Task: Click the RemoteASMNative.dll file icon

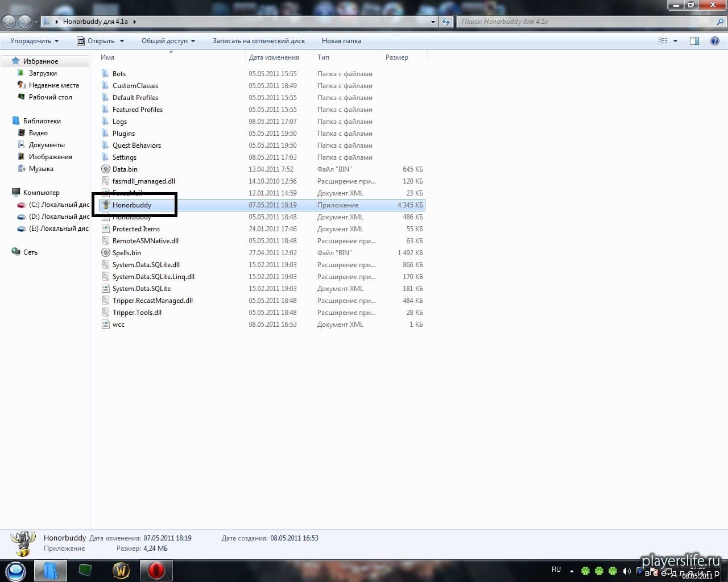Action: (105, 241)
